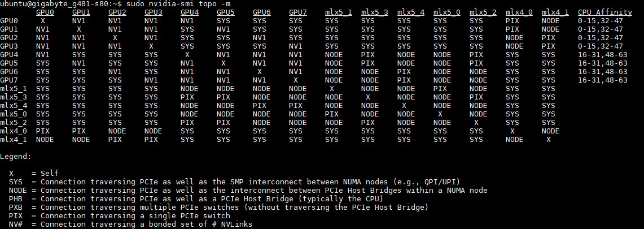Image resolution: width=644 pixels, height=229 pixels.
Task: Click the PIX legend description line
Action: [120, 215]
